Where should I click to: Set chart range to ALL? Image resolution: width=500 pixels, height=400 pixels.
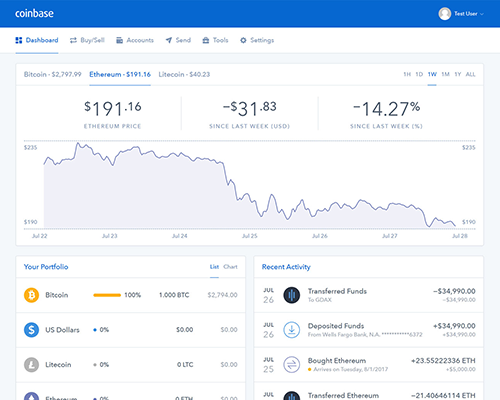(470, 74)
